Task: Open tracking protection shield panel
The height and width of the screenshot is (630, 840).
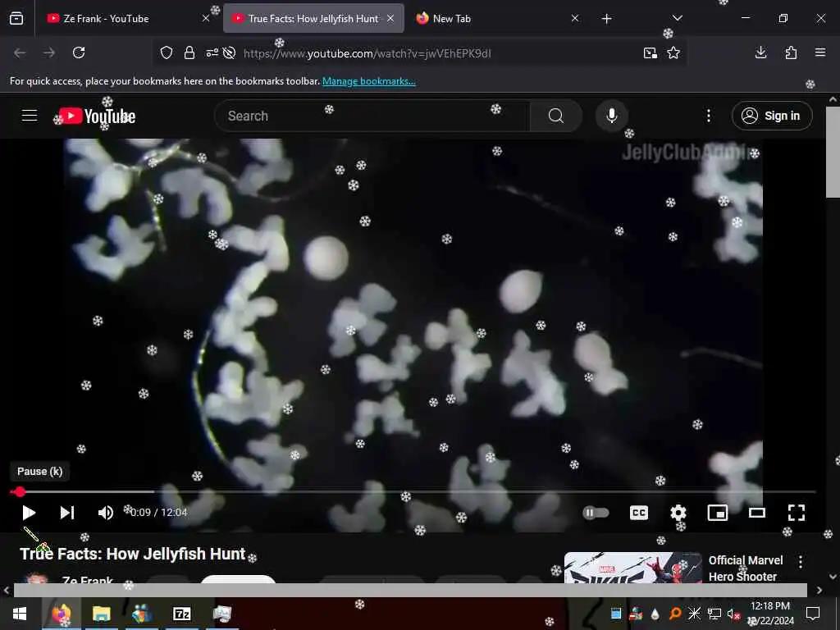Action: [167, 53]
